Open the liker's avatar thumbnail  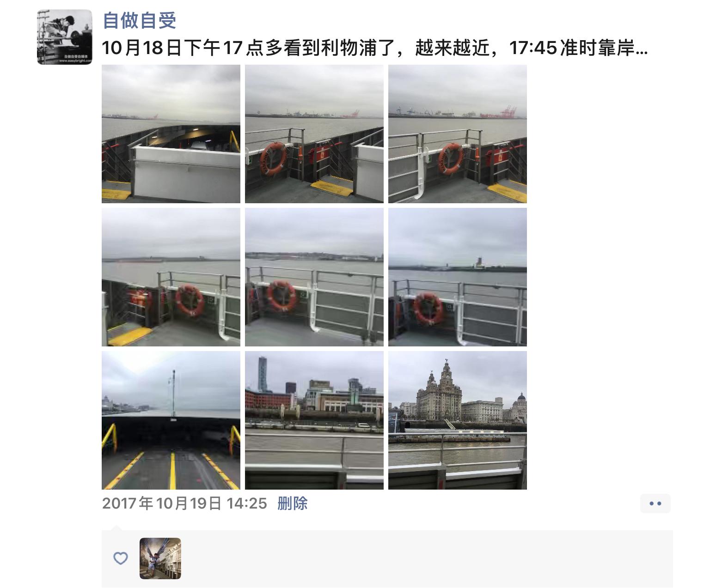pos(160,558)
